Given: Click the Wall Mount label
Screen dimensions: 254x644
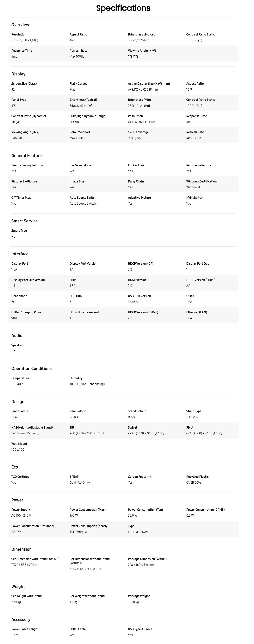Looking at the screenshot, I should coord(19,444).
